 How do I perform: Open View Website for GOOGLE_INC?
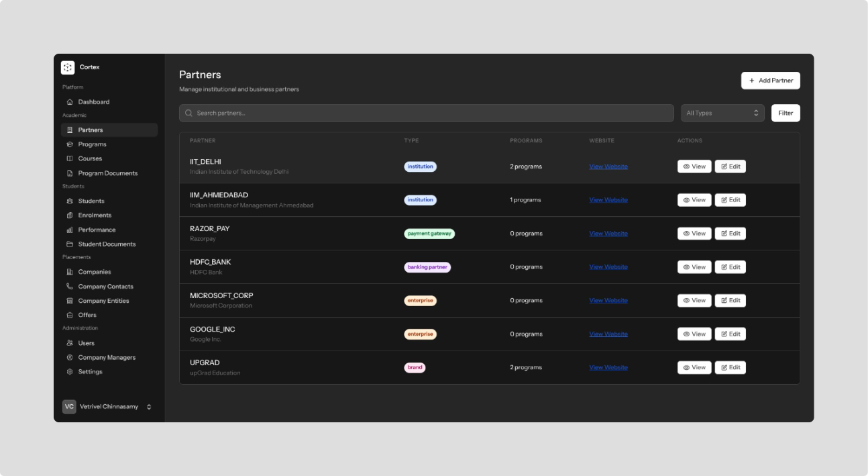tap(608, 334)
